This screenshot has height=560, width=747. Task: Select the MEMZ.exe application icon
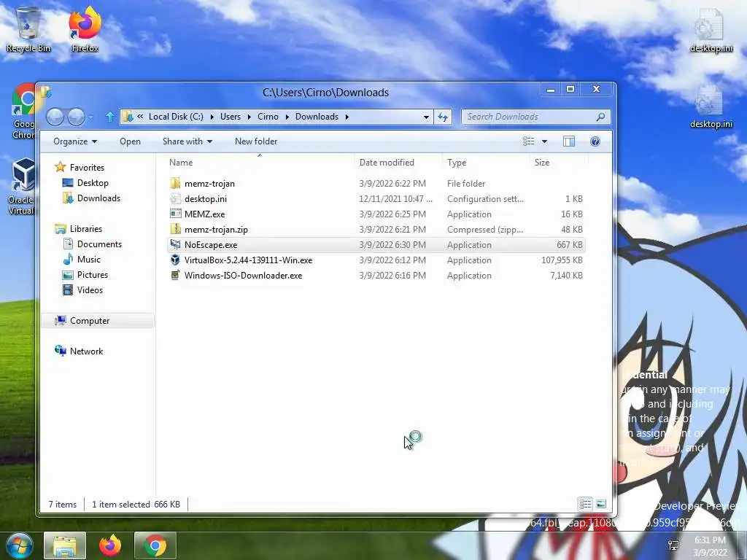click(175, 214)
